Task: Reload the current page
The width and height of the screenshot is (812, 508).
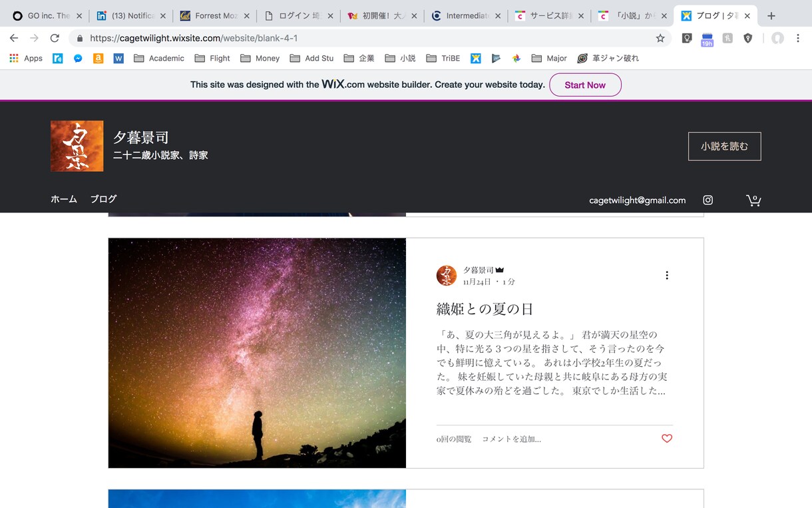Action: [x=55, y=39]
